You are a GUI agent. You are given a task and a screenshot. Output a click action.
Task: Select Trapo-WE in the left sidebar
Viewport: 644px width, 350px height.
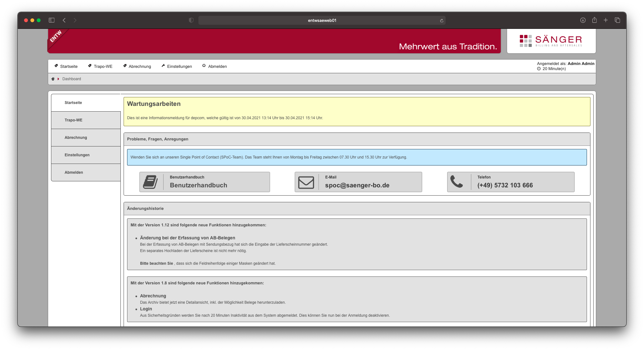pyautogui.click(x=86, y=120)
